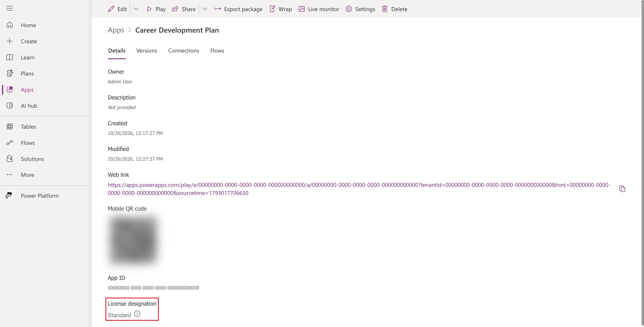Expand the Edit dropdown chevron
This screenshot has height=327, width=644.
point(136,9)
